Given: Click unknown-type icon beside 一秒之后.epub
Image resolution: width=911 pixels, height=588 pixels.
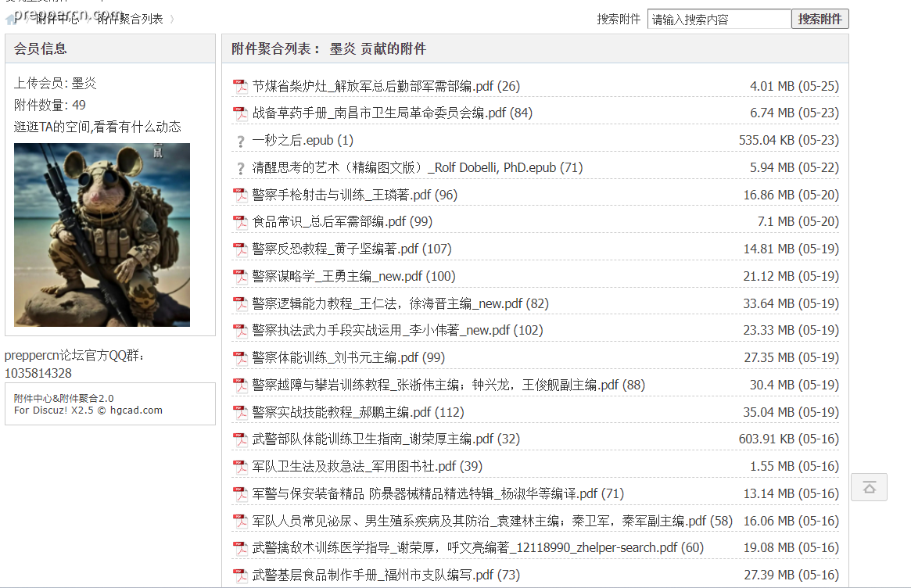Looking at the screenshot, I should coord(240,141).
